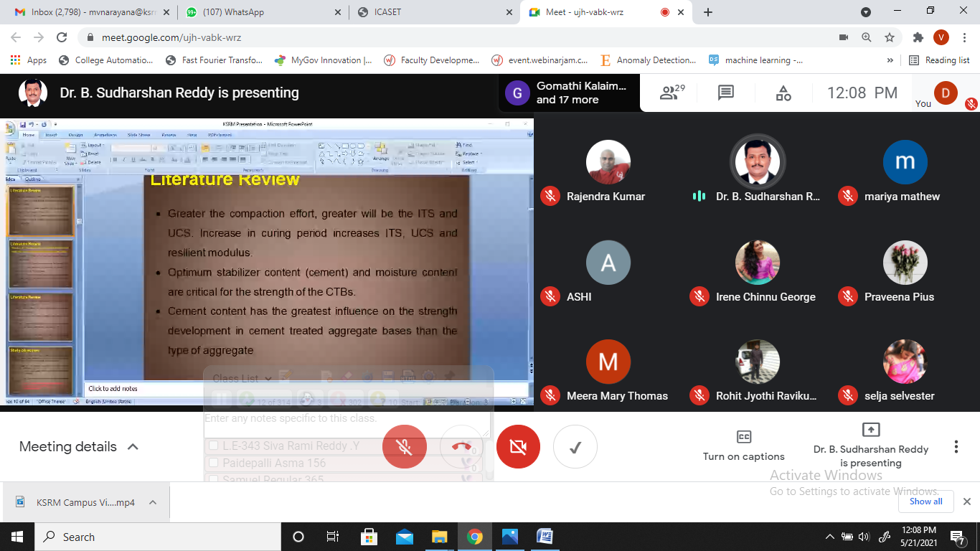Show hidden system tray icons chevron
980x551 pixels.
coord(829,537)
